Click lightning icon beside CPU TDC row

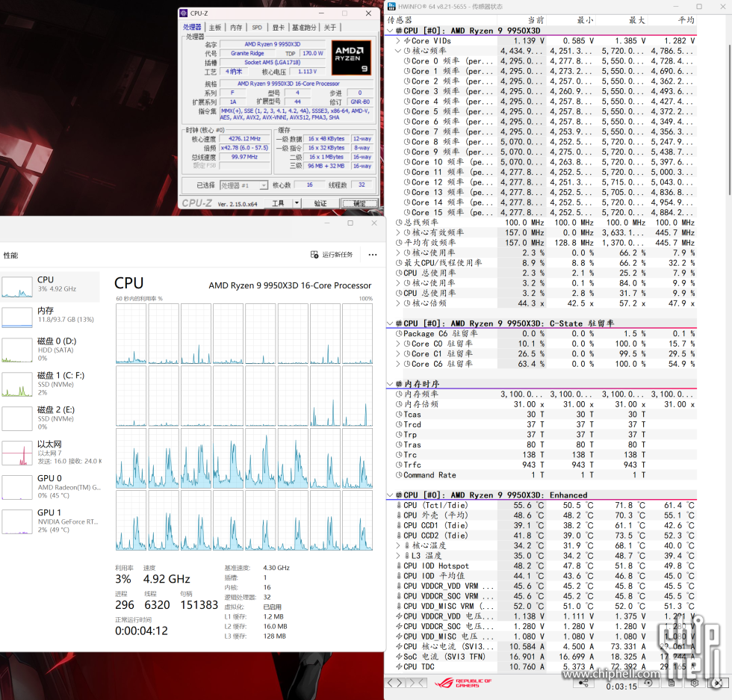[399, 666]
